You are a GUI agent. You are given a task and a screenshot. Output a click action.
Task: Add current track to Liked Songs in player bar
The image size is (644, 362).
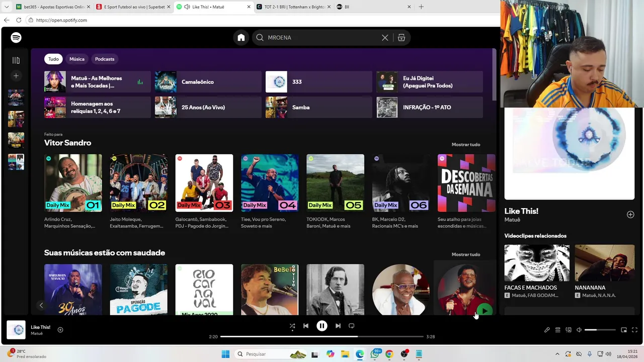60,330
